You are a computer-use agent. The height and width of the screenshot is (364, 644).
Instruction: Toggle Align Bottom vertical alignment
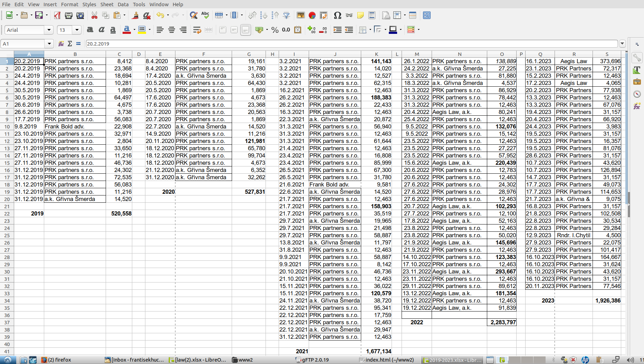tap(246, 30)
